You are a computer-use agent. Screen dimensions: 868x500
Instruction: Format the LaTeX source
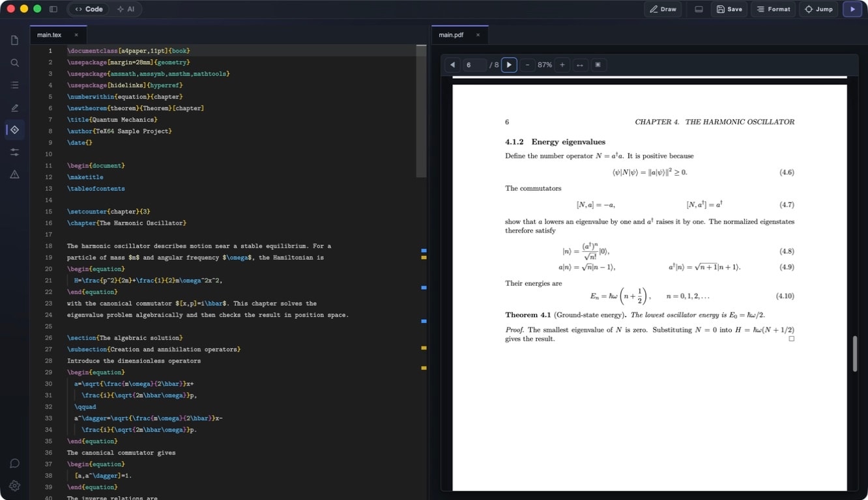pyautogui.click(x=774, y=9)
